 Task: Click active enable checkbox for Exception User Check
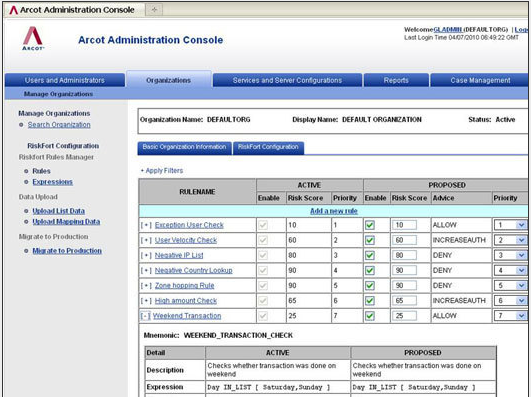coord(263,225)
